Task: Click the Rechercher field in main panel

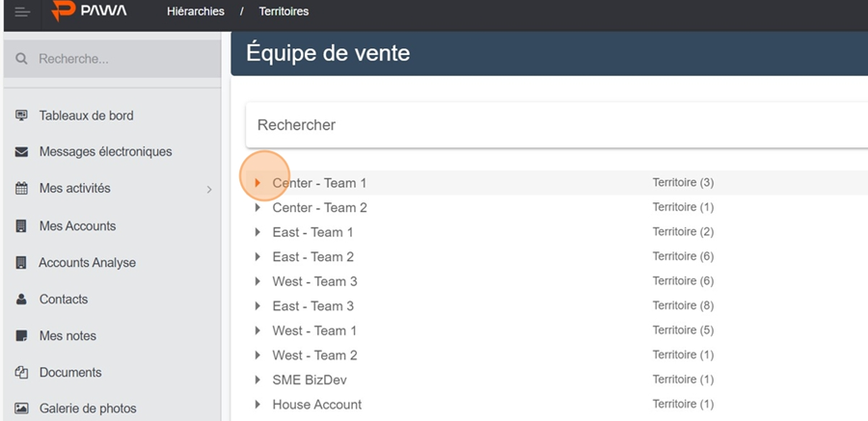Action: pyautogui.click(x=556, y=125)
